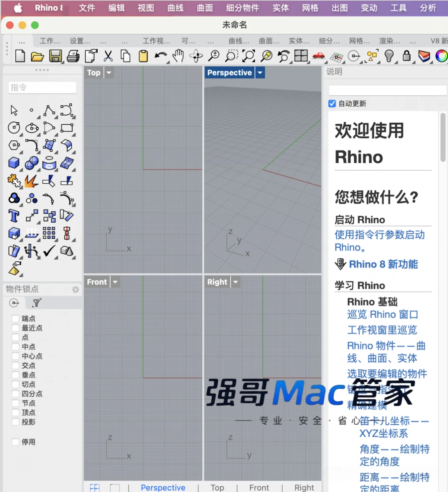Open the Front viewport dropdown arrow
The image size is (448, 492).
pos(115,282)
